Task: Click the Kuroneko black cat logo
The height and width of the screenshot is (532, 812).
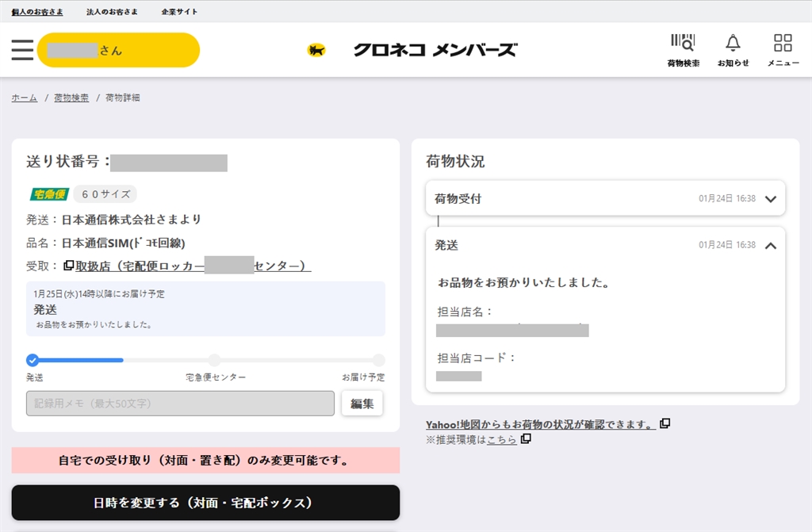Action: point(316,50)
